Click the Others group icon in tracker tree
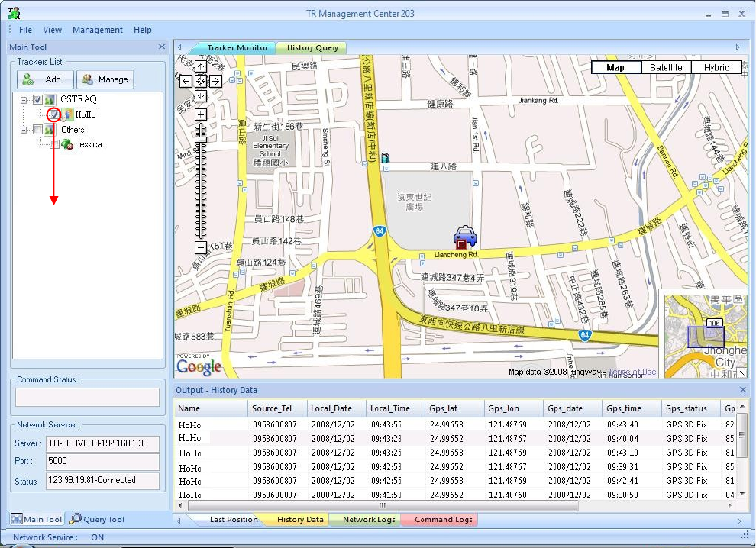Image resolution: width=756 pixels, height=548 pixels. pyautogui.click(x=50, y=130)
